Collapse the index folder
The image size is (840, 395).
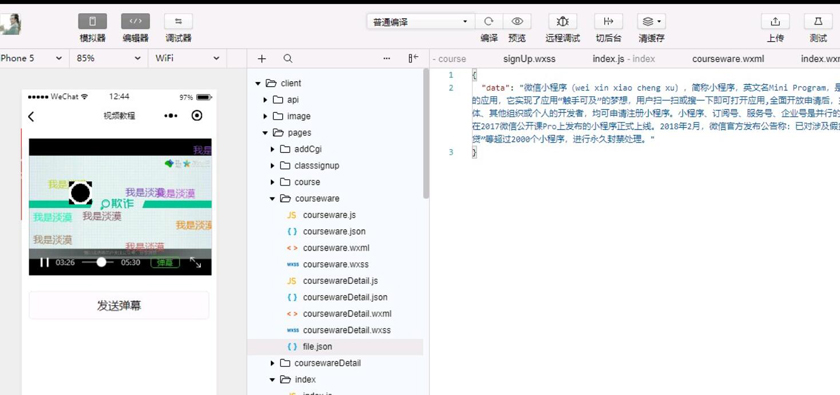point(273,380)
